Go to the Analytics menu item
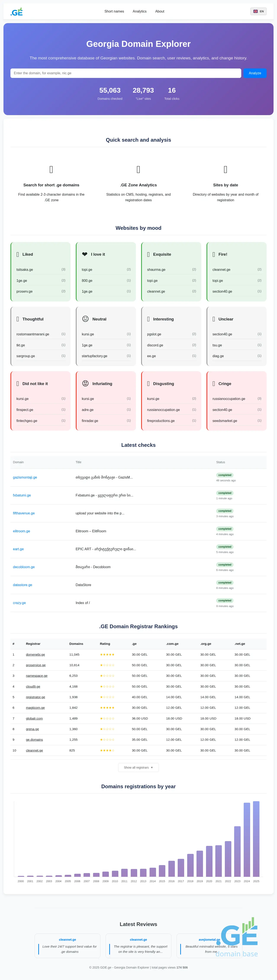The height and width of the screenshot is (980, 277). pyautogui.click(x=139, y=11)
